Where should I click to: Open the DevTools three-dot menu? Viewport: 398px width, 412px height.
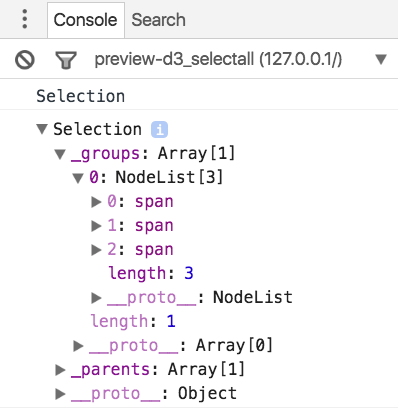pos(25,19)
